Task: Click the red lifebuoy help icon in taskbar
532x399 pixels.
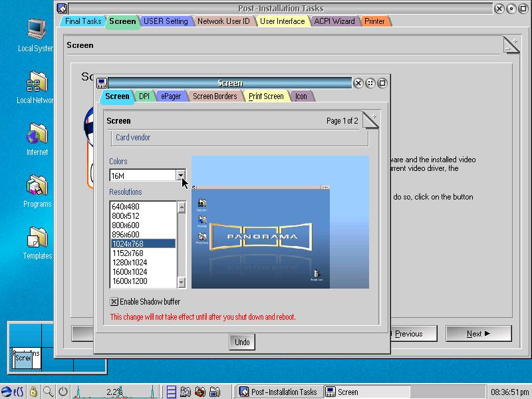Action: 200,392
